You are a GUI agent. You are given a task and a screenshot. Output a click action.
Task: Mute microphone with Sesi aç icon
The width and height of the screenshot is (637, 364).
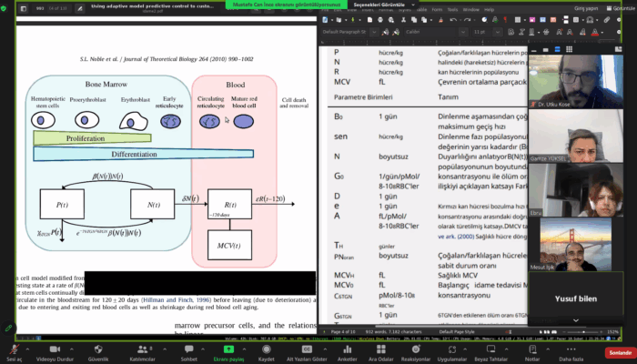(14, 348)
